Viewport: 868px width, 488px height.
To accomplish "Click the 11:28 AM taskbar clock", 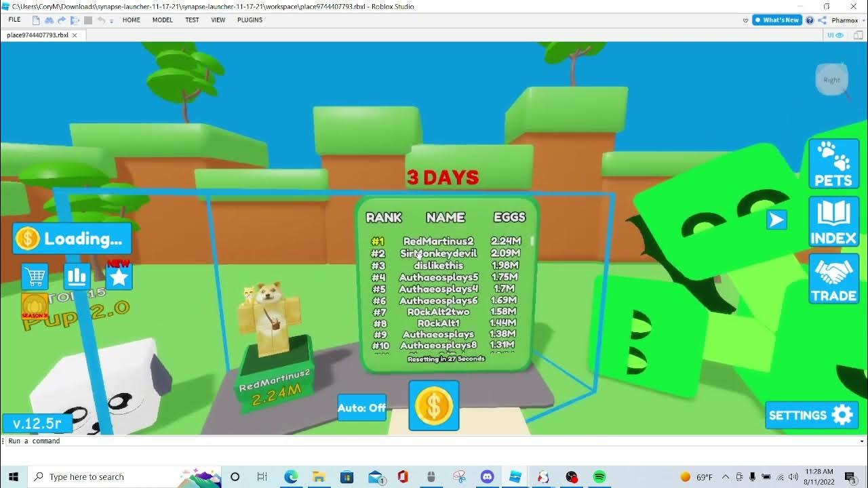I will [x=820, y=476].
